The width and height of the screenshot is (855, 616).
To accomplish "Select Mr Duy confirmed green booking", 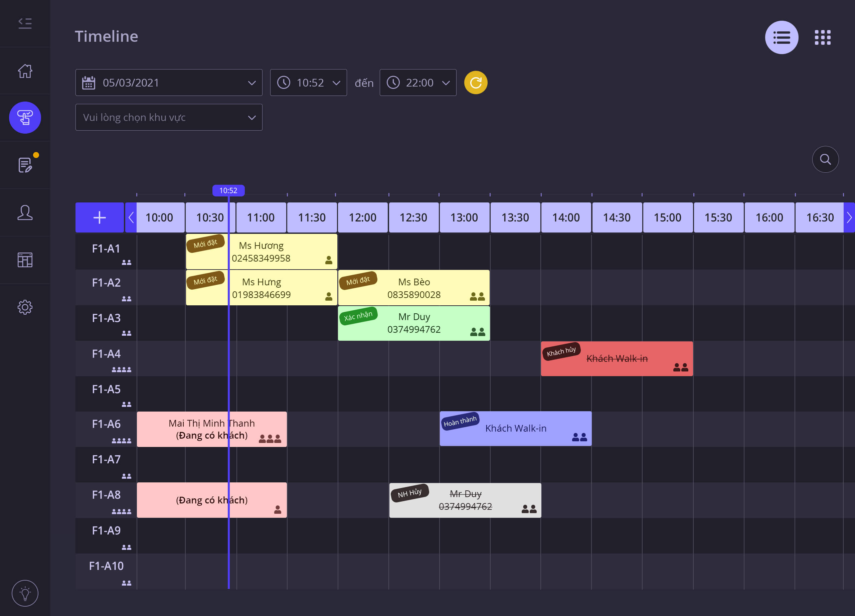I will tap(413, 323).
